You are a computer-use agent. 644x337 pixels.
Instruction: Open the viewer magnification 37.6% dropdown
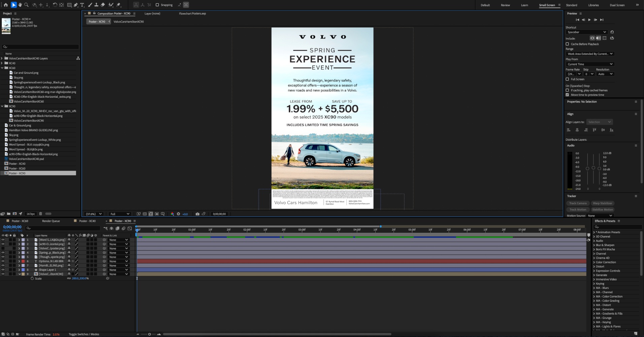pyautogui.click(x=94, y=214)
